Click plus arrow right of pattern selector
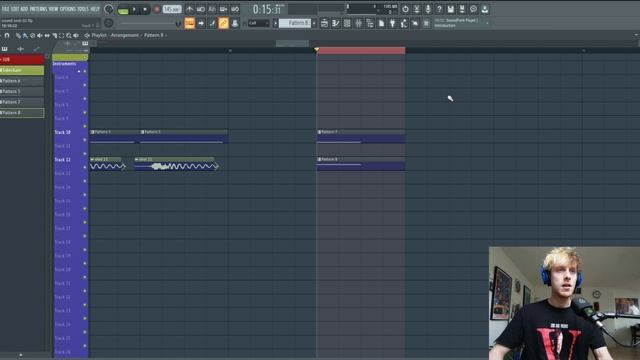Viewport: 640px width, 360px height. click(314, 23)
